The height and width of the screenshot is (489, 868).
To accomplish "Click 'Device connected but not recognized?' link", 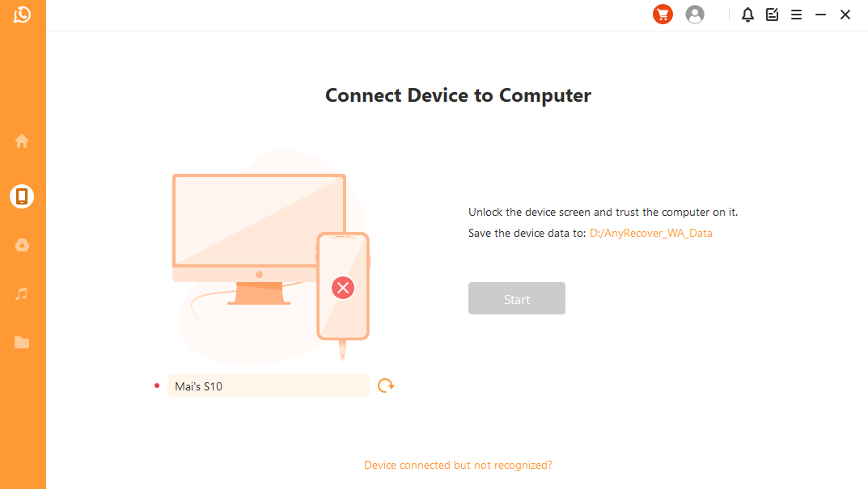I will [x=458, y=466].
